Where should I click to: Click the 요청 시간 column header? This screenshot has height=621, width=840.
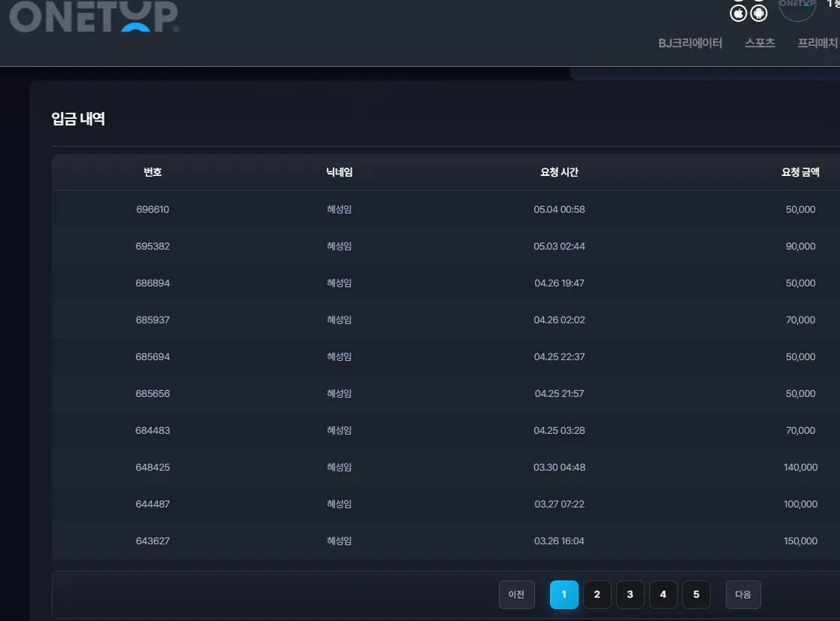coord(559,172)
